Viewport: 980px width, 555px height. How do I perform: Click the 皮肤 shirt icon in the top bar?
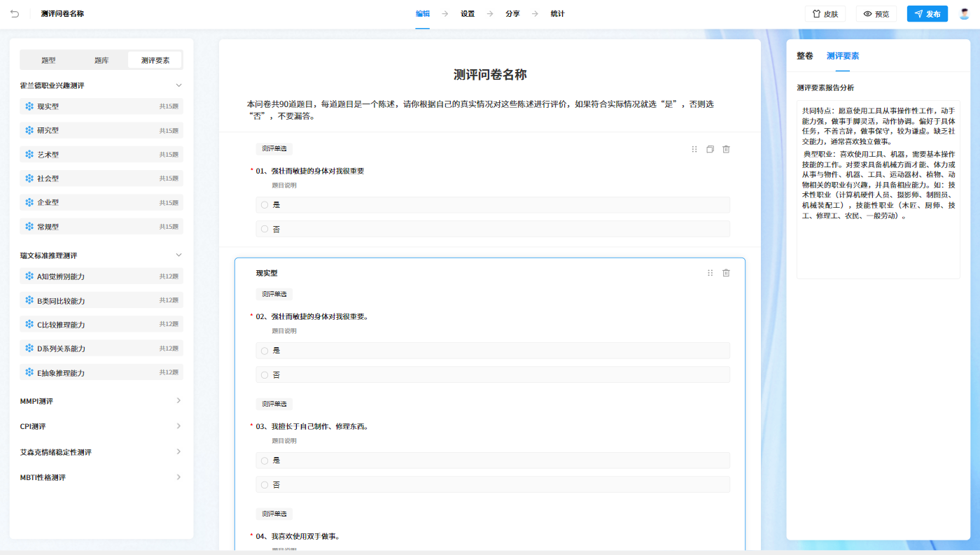(815, 13)
